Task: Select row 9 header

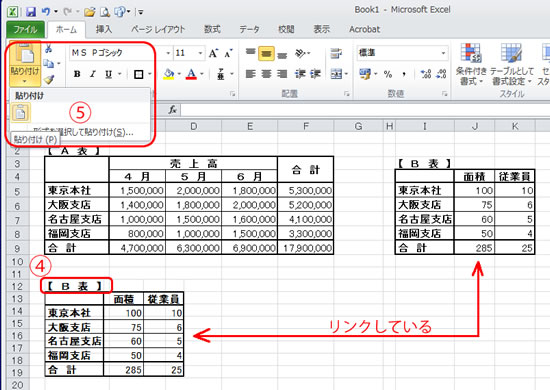Action: pos(17,248)
